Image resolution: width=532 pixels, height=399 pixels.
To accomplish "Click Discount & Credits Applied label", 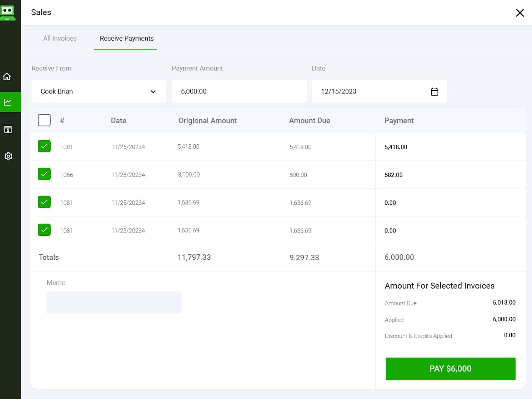I will (x=419, y=336).
